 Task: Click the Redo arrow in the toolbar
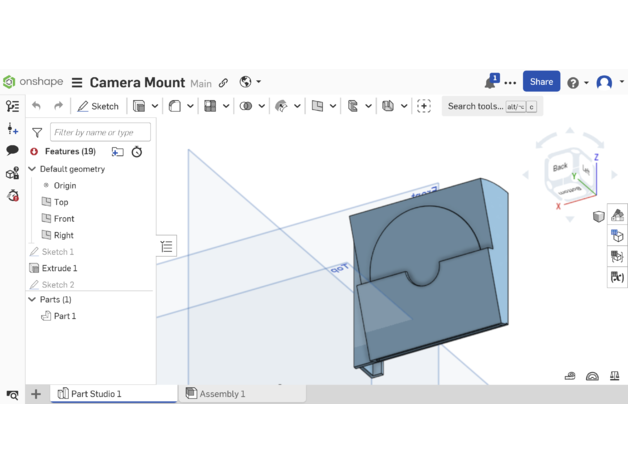pyautogui.click(x=58, y=106)
